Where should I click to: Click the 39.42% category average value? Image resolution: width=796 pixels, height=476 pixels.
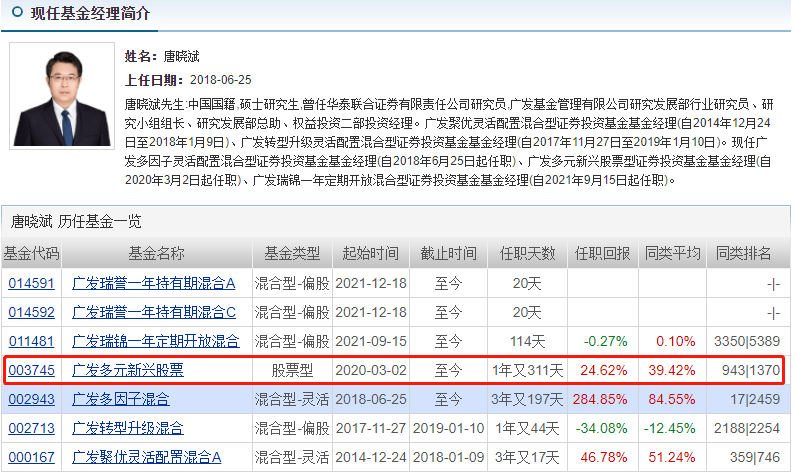pyautogui.click(x=672, y=370)
